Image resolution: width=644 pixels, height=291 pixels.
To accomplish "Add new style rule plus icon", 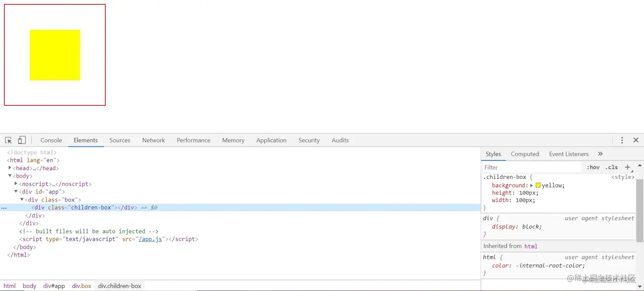I will 627,167.
